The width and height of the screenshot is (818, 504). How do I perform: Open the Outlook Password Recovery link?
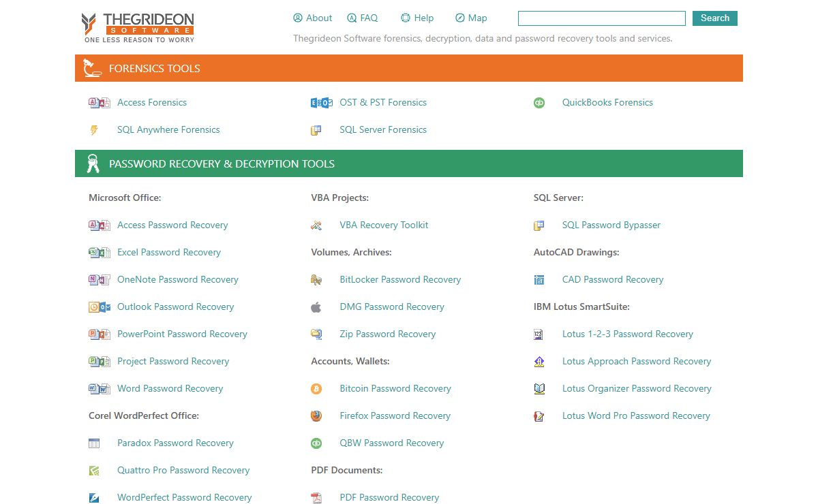coord(175,307)
